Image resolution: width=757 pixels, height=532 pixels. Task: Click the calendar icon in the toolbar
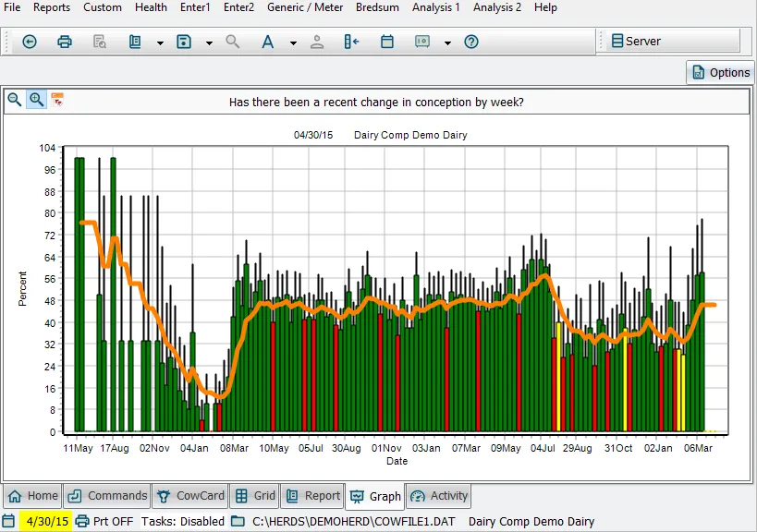[387, 42]
